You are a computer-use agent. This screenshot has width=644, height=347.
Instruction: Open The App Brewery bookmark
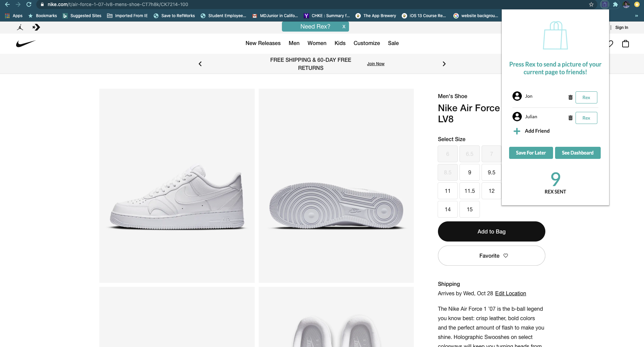coord(376,16)
